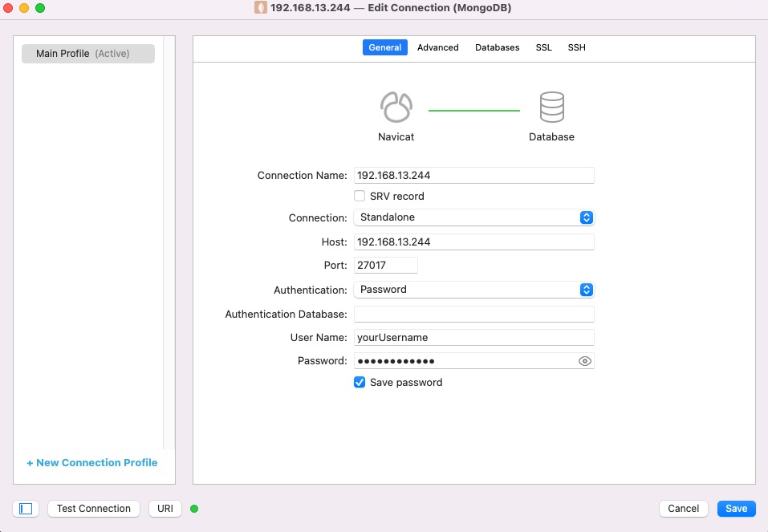Close the window with red button
This screenshot has width=768, height=532.
(8, 8)
